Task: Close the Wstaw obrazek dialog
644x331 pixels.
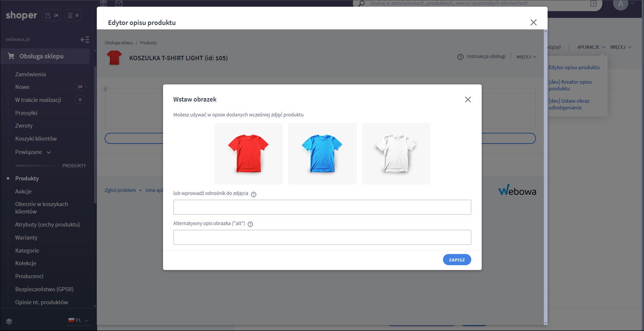Action: pyautogui.click(x=468, y=99)
